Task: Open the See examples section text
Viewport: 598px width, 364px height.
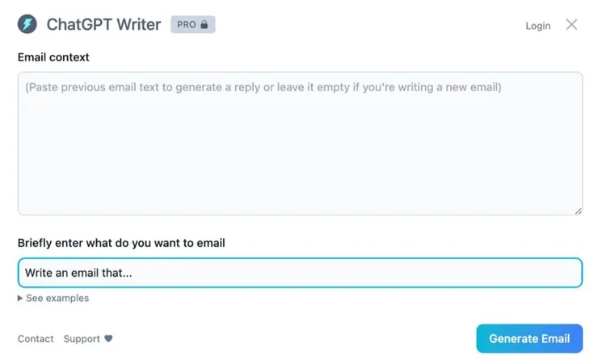Action: tap(57, 299)
